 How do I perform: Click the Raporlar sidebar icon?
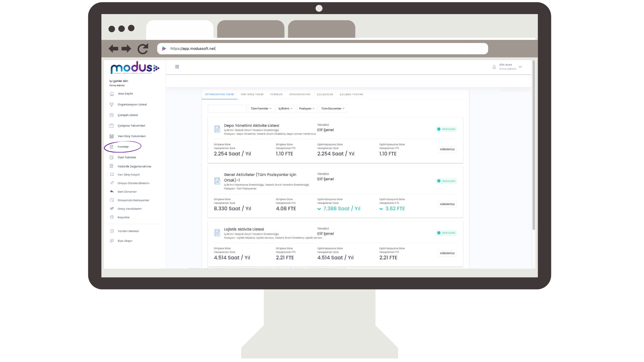(x=112, y=217)
